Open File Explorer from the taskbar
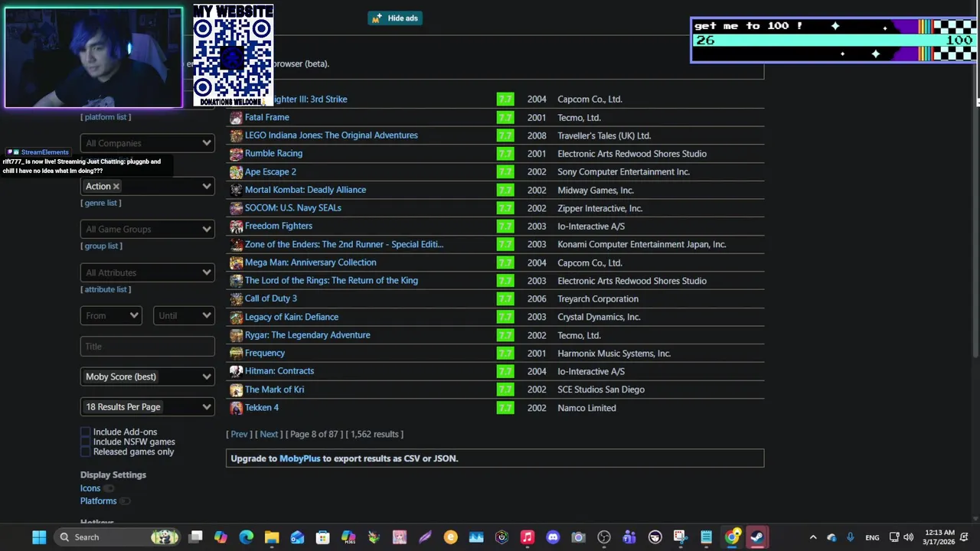980x551 pixels. pyautogui.click(x=272, y=537)
